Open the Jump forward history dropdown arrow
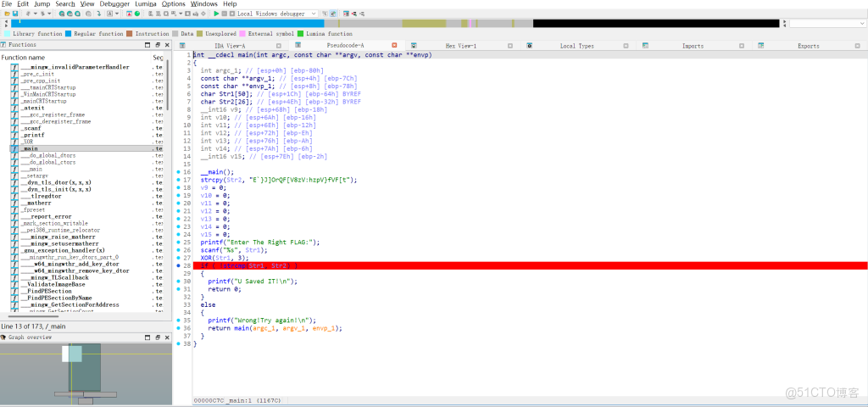 [x=49, y=14]
